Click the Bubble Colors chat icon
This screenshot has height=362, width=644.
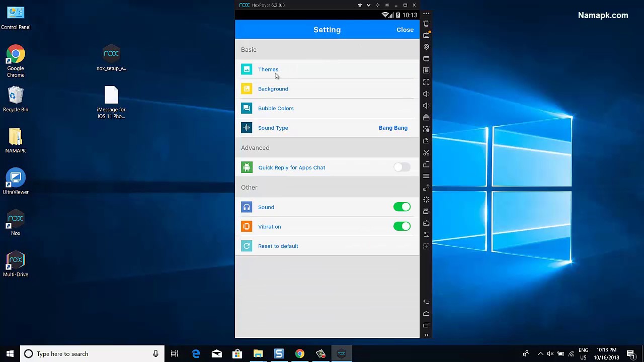[x=247, y=108]
